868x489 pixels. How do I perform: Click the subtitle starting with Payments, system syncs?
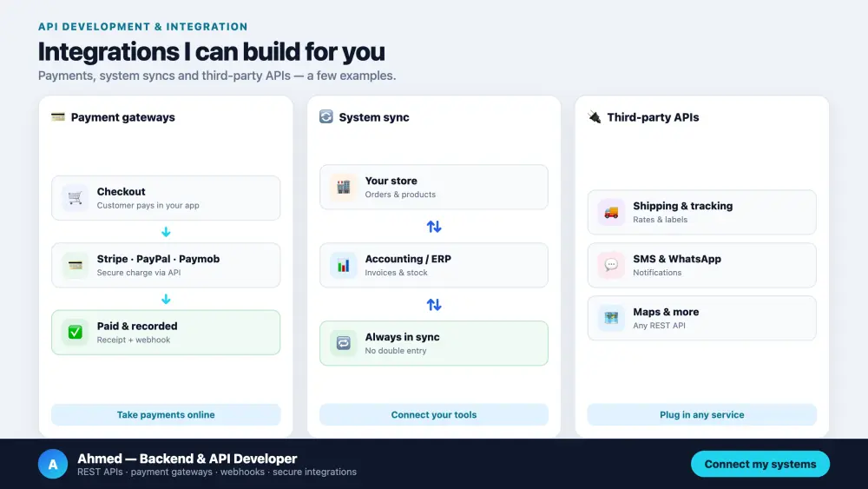[217, 76]
